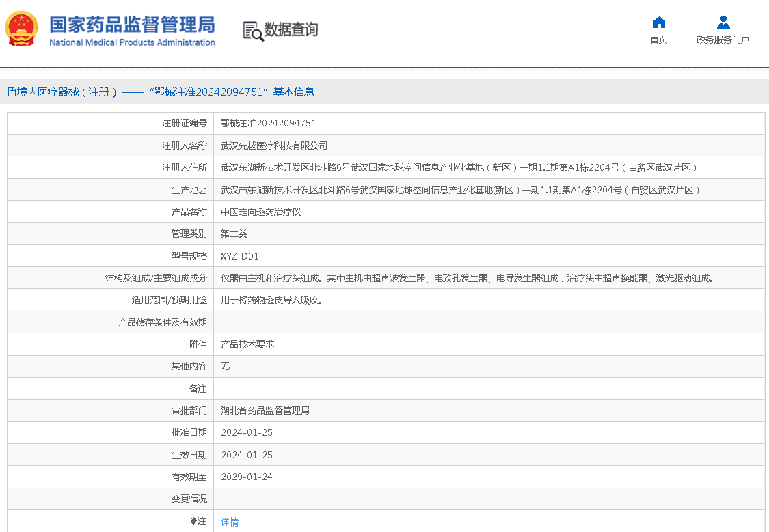Click the expiry date 2029-01-24
This screenshot has height=532, width=769.
247,477
